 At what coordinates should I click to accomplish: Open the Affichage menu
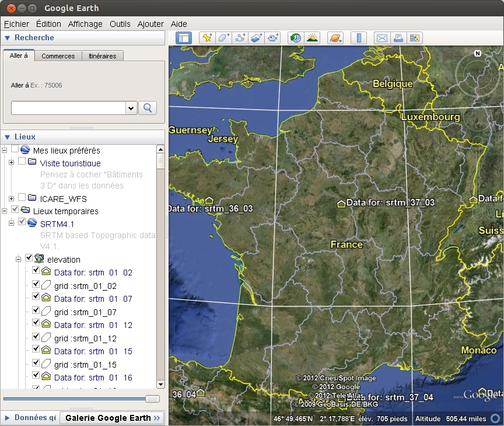pyautogui.click(x=85, y=24)
